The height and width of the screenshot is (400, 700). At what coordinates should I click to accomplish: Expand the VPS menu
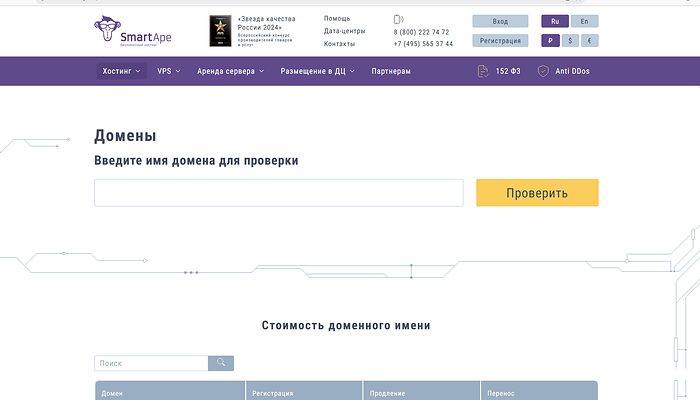click(169, 71)
